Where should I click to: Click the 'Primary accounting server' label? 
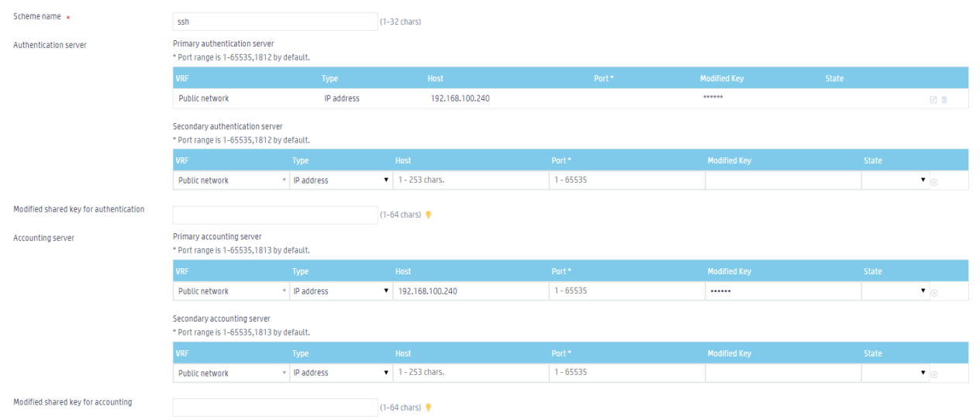click(x=217, y=236)
